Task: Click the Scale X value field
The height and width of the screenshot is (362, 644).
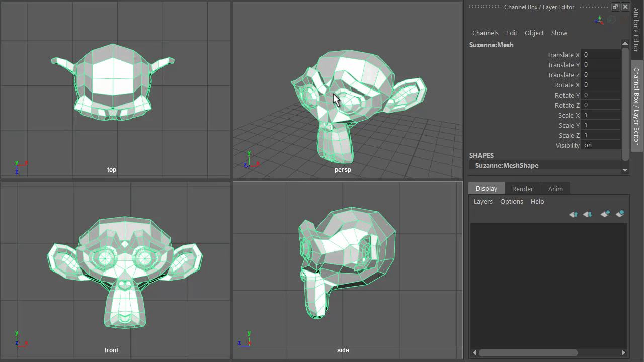Action: click(x=601, y=115)
